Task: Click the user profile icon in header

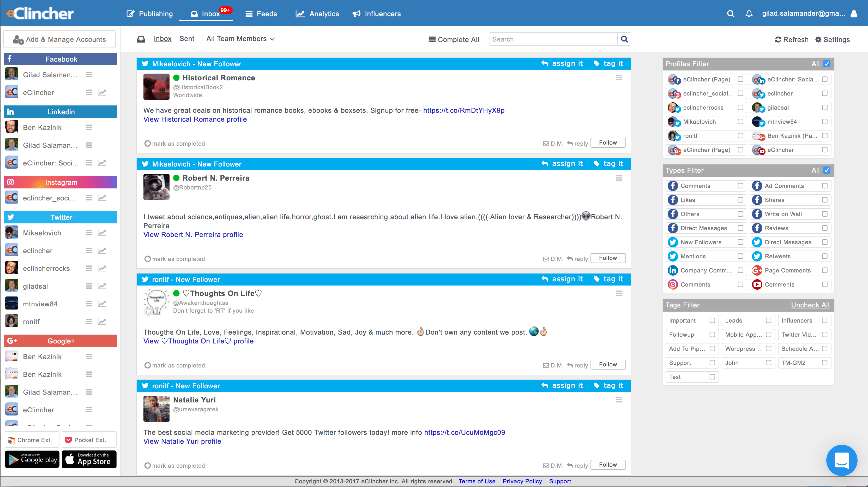Action: 854,14
